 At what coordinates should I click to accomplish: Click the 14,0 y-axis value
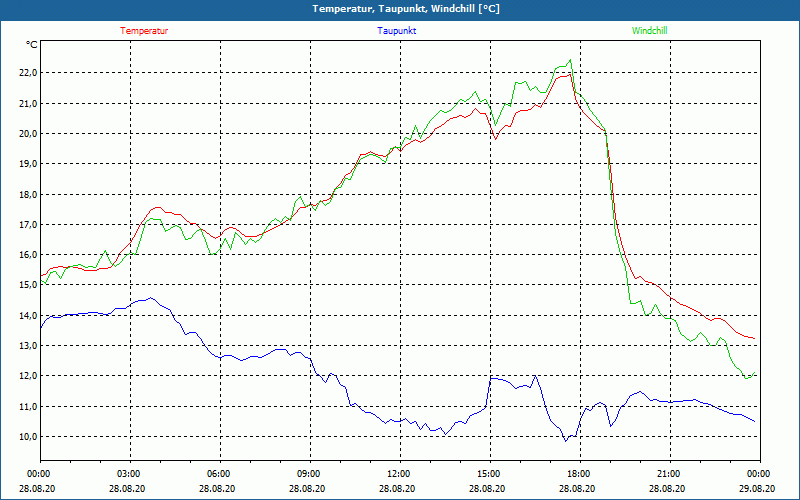click(29, 315)
